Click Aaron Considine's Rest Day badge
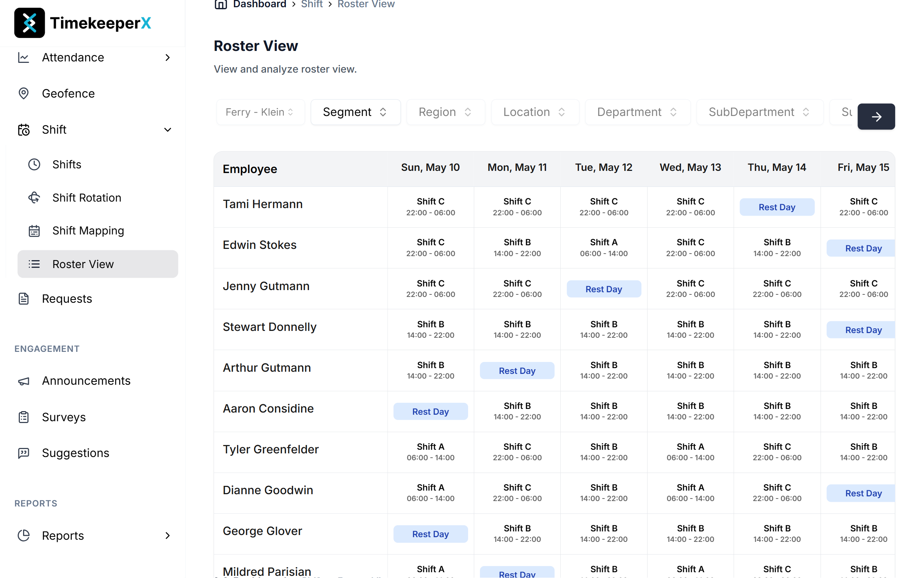The image size is (924, 578). point(430,411)
